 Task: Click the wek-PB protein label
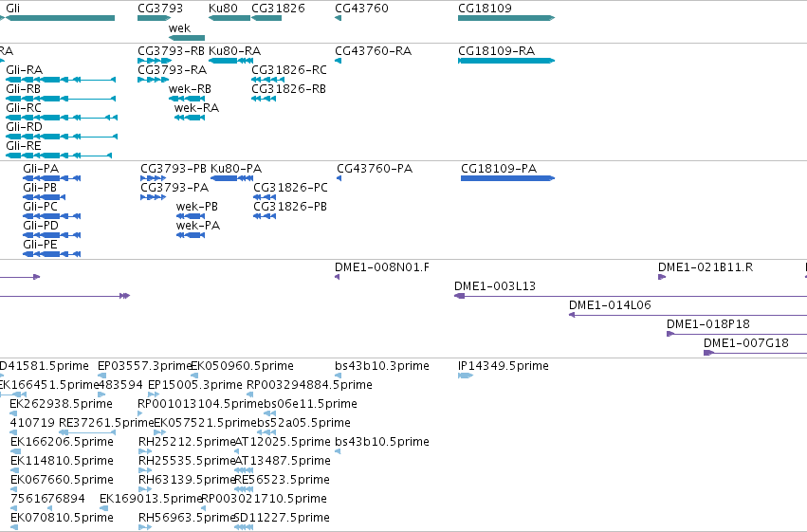pyautogui.click(x=197, y=207)
